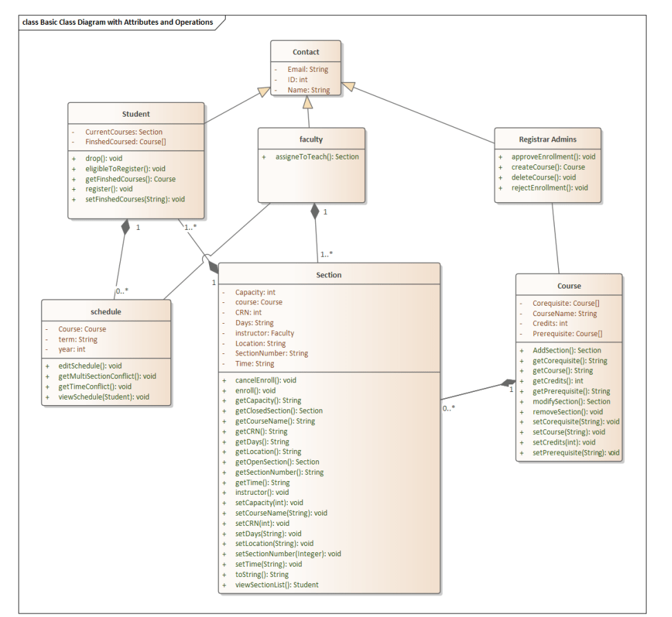
Task: Click the 1..* multiplicity label above Section
Action: 326,254
